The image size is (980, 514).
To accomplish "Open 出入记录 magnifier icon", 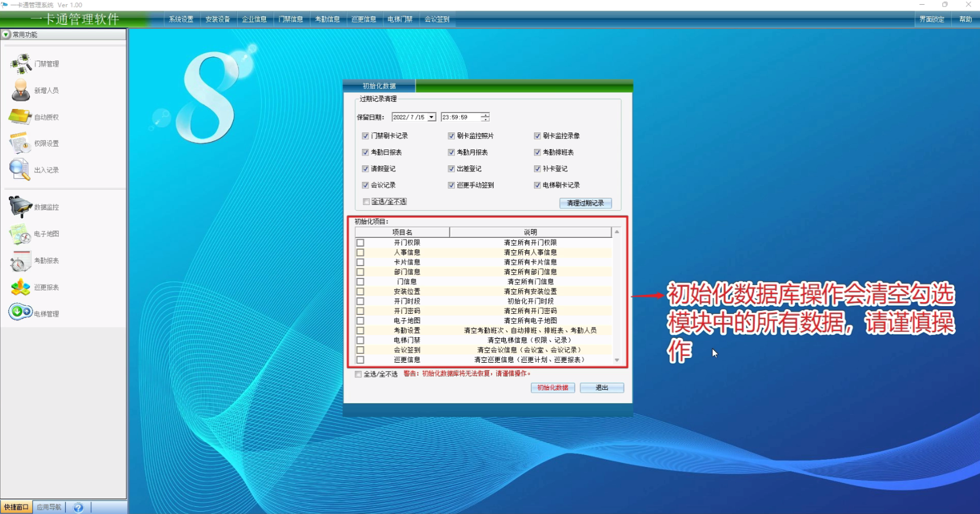I will pos(19,170).
